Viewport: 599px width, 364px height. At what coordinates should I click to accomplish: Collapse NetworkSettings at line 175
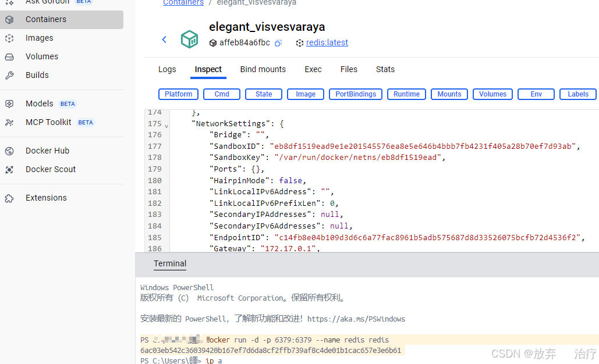coord(166,126)
